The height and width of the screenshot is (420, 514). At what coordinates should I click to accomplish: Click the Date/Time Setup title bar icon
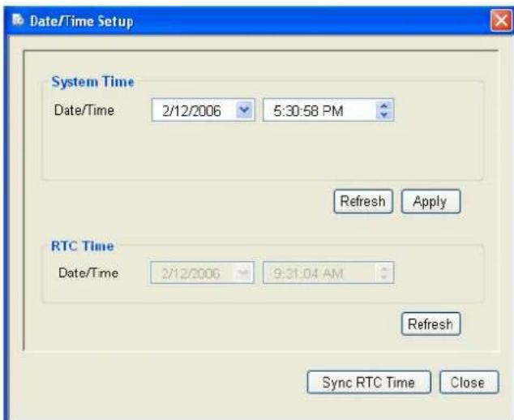(18, 20)
